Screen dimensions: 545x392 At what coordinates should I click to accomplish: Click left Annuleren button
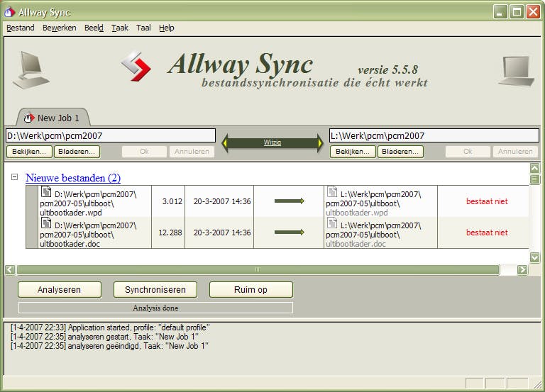coord(192,152)
